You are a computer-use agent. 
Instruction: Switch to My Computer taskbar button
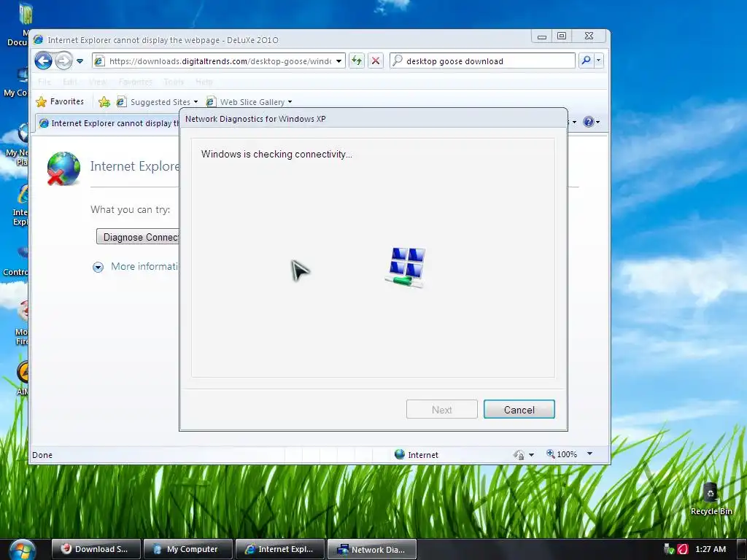(187, 549)
